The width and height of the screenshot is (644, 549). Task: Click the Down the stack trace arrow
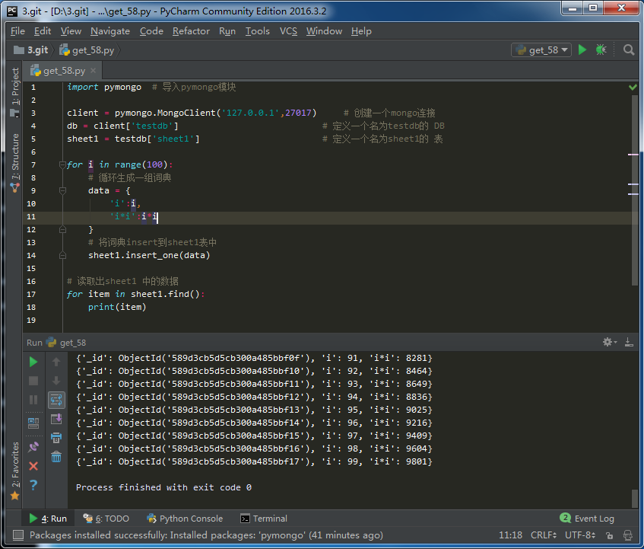click(56, 381)
